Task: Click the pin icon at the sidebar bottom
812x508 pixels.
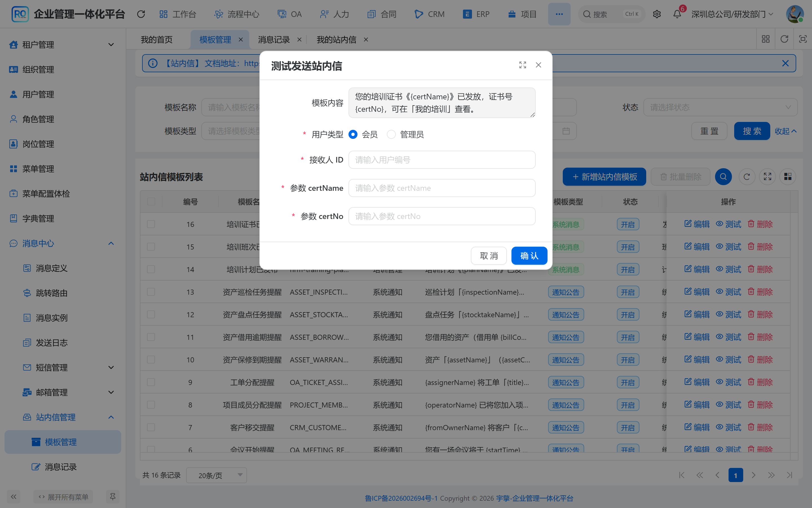Action: coord(113,497)
